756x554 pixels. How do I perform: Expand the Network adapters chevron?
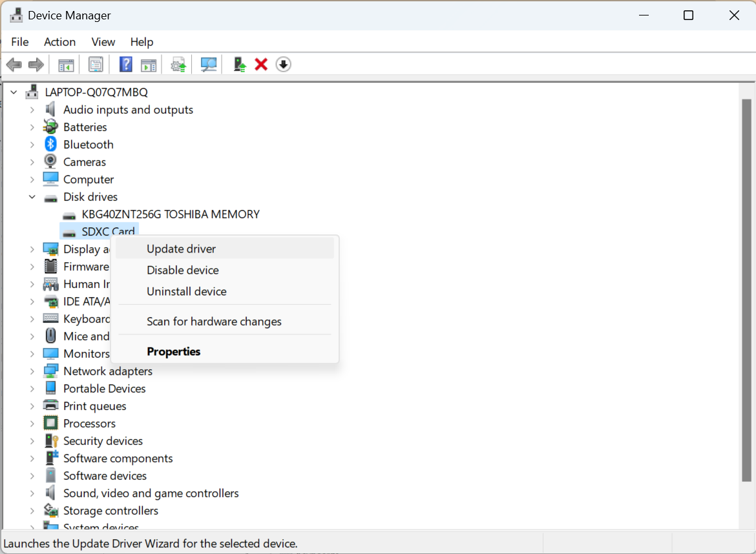(32, 371)
